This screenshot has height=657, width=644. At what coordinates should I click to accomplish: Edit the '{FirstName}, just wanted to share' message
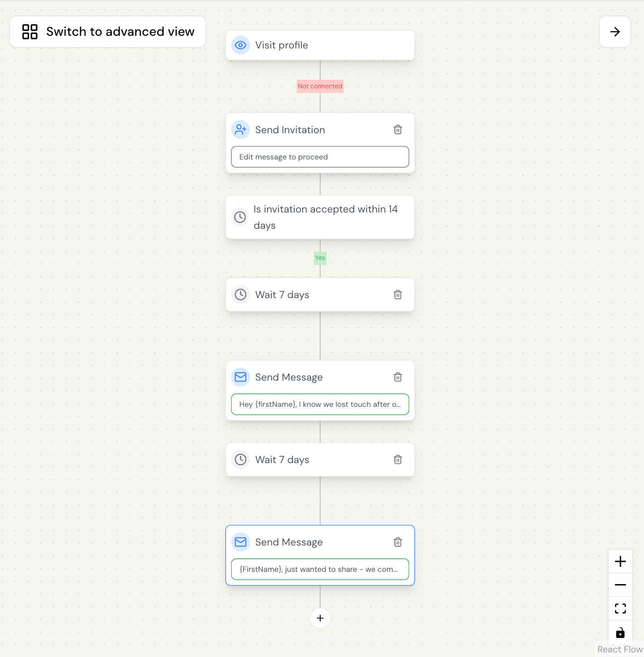pos(320,569)
